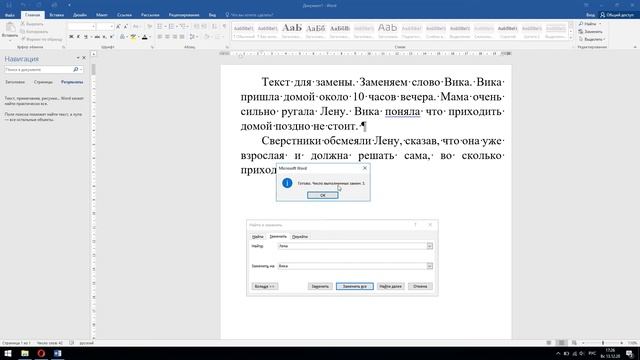Click the Replace All button (Заменить все)

pos(355,286)
